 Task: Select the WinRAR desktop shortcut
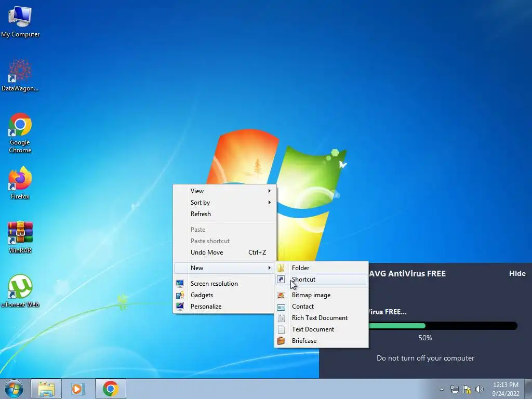(20, 237)
